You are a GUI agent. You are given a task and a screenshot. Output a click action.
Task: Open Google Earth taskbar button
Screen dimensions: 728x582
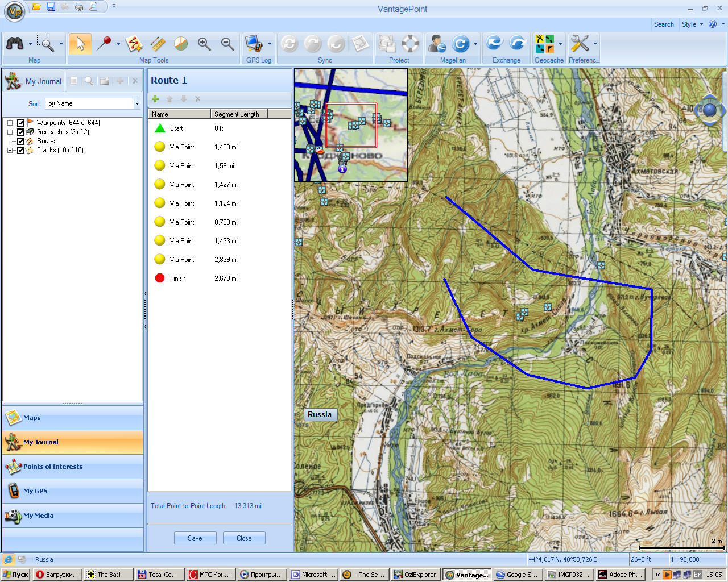517,575
